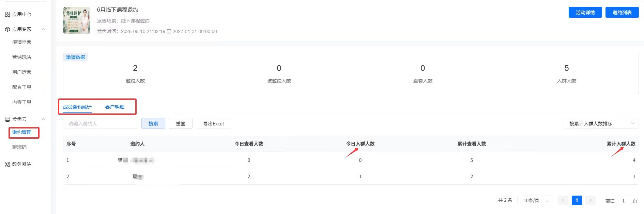Viewport: 644px width, 214px height.
Task: Open the 10条/页 page size dropdown
Action: click(534, 200)
